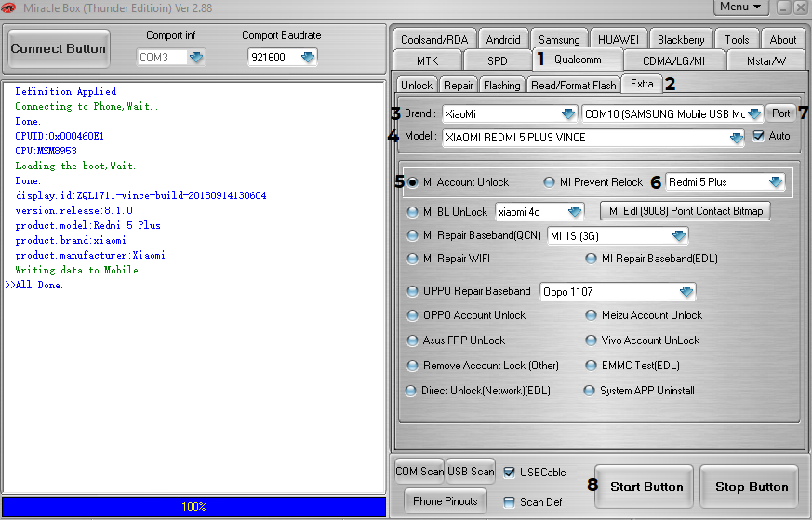Switch to the Samsung tab
Screen dimensions: 812x520
pos(559,39)
